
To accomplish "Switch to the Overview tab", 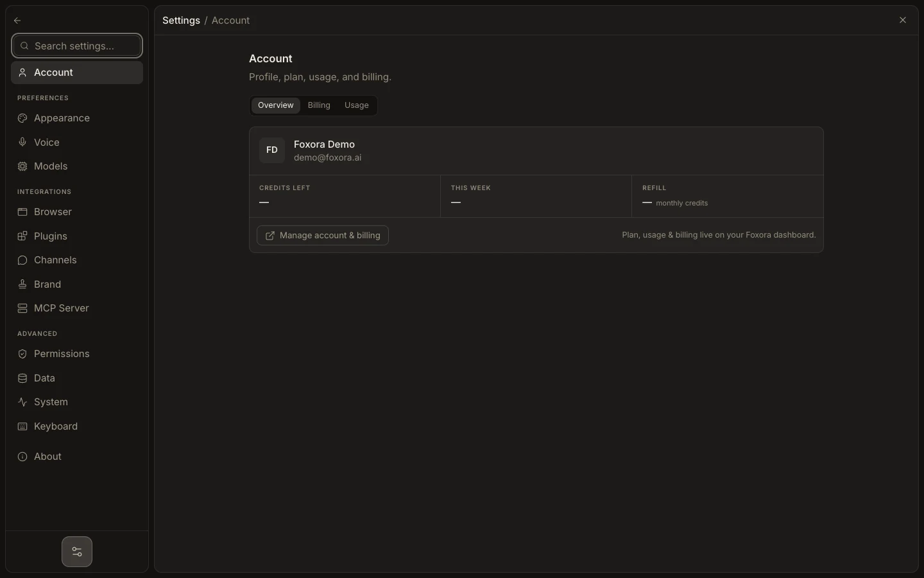I will [276, 105].
